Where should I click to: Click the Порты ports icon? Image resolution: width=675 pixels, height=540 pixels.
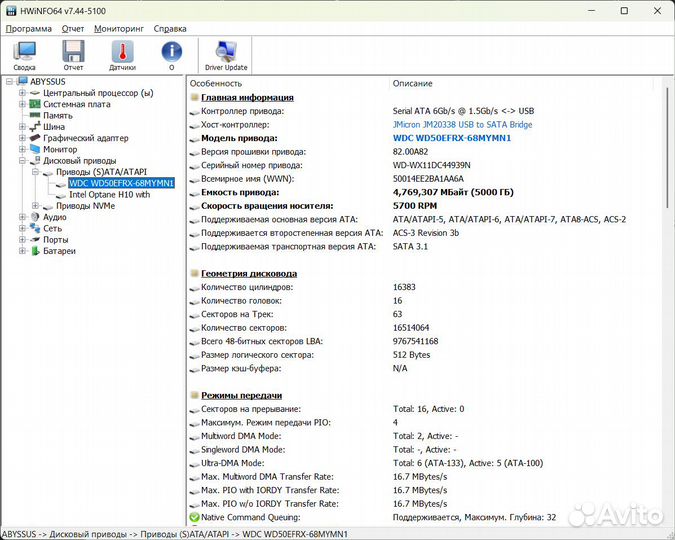pos(35,239)
